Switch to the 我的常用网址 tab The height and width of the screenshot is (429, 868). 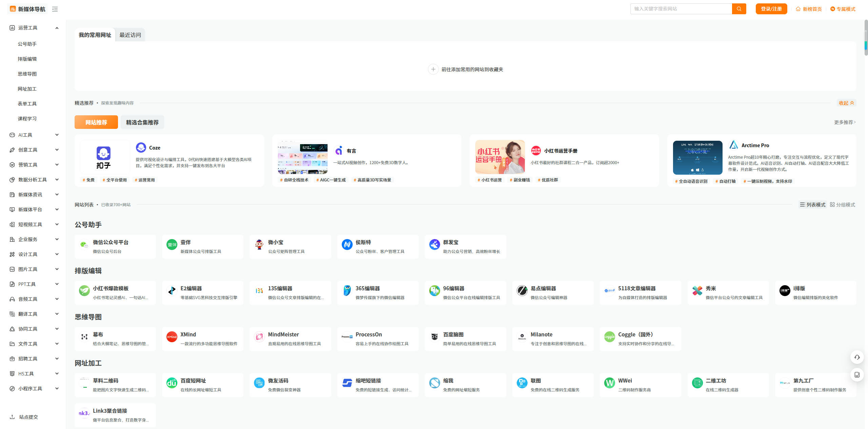click(95, 35)
